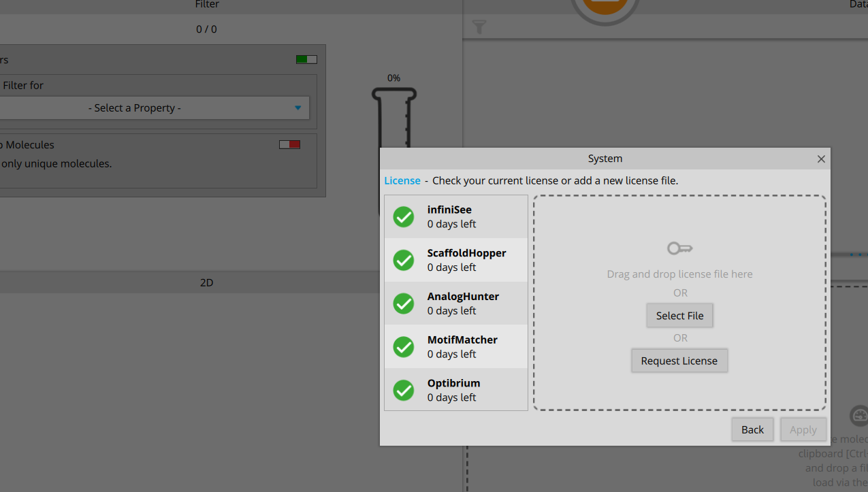Viewport: 868px width, 492px height.
Task: Click the AnalogHunter green checkmark icon
Action: point(404,304)
